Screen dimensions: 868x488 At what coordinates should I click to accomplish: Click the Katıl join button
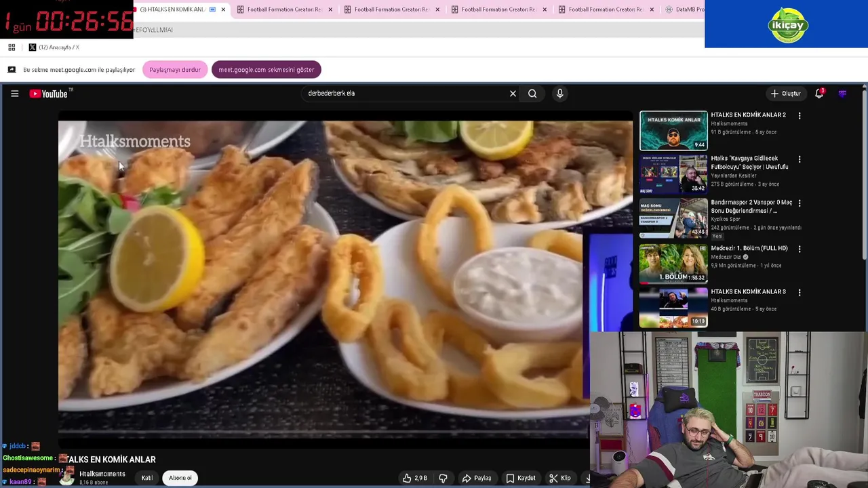coord(147,478)
